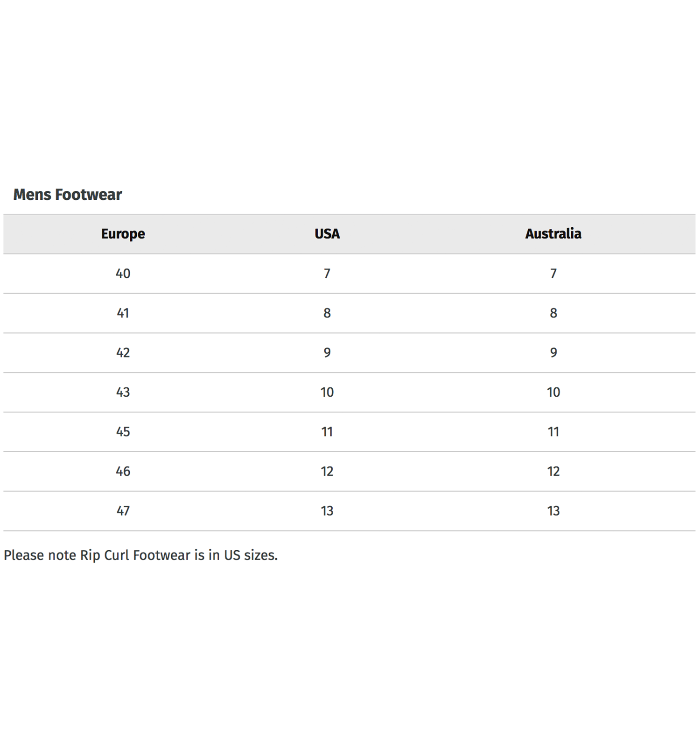Click the Europe size 45 cell
700x750 pixels.
coord(123,432)
